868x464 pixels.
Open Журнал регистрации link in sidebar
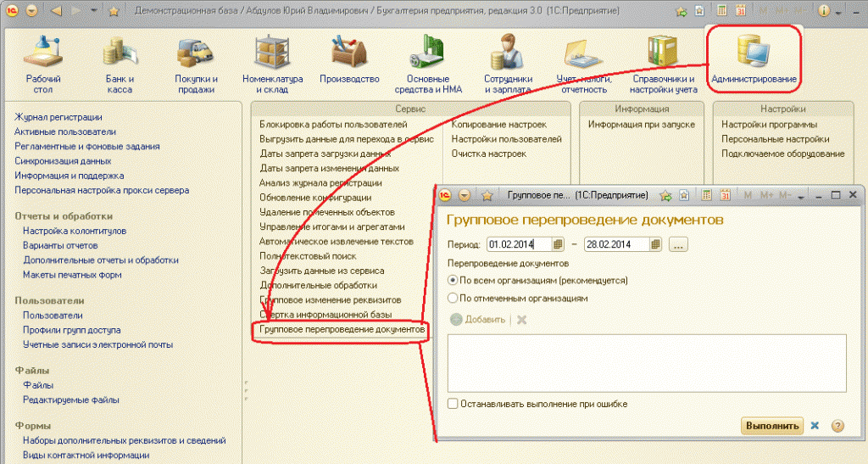58,117
